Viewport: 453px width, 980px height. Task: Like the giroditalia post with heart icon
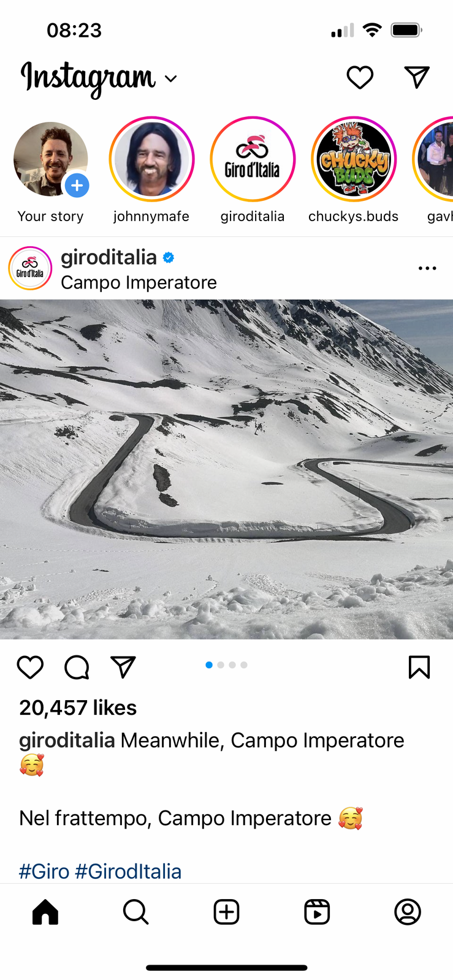tap(30, 667)
